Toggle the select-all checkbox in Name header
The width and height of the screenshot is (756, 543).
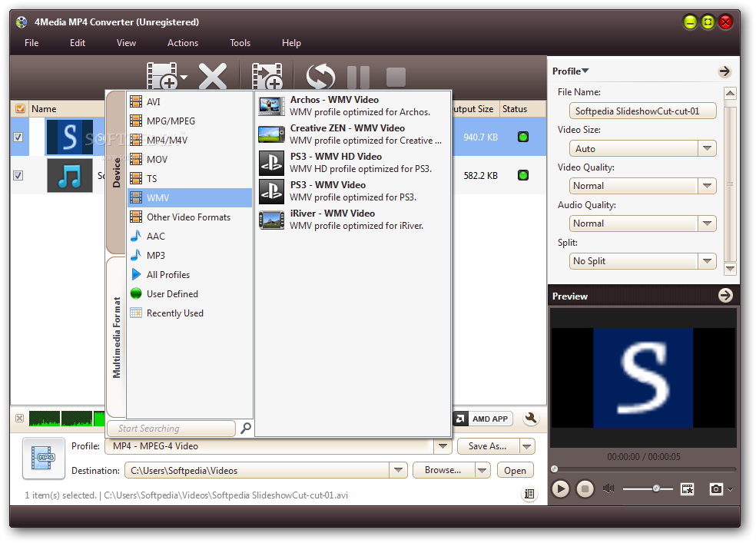pos(20,108)
